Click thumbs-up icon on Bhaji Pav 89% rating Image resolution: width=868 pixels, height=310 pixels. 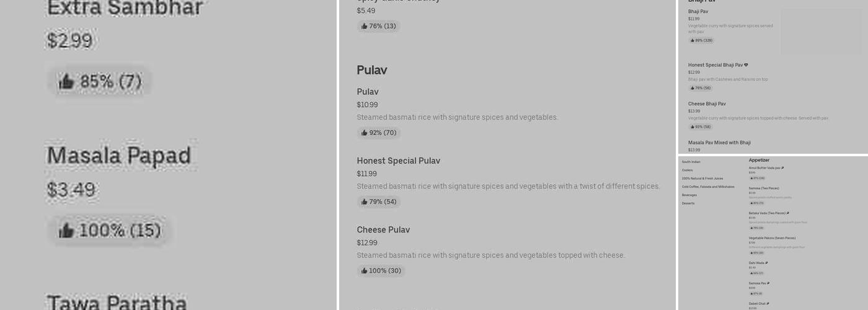693,40
